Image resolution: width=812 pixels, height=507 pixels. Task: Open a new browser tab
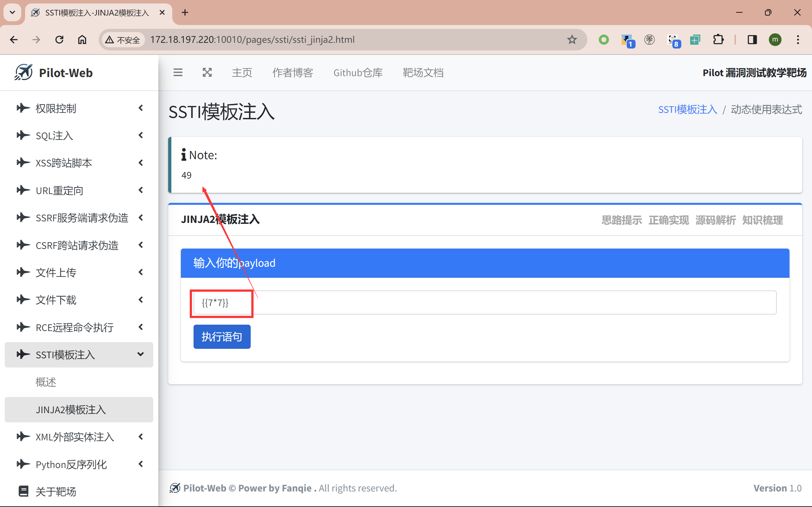pyautogui.click(x=185, y=12)
